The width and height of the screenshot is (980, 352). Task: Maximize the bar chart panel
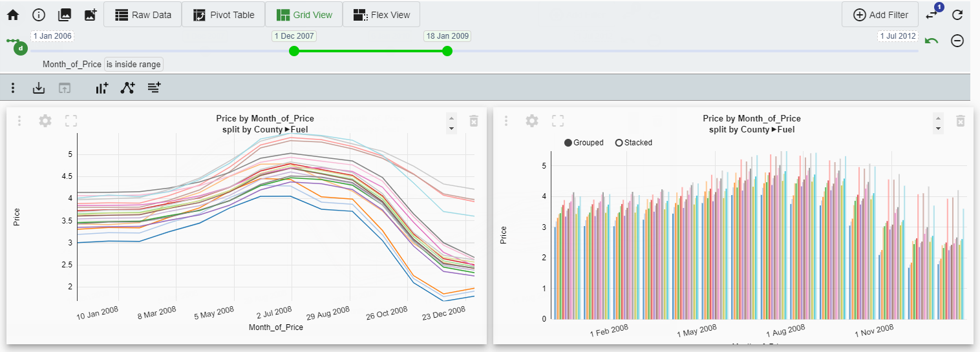tap(558, 121)
